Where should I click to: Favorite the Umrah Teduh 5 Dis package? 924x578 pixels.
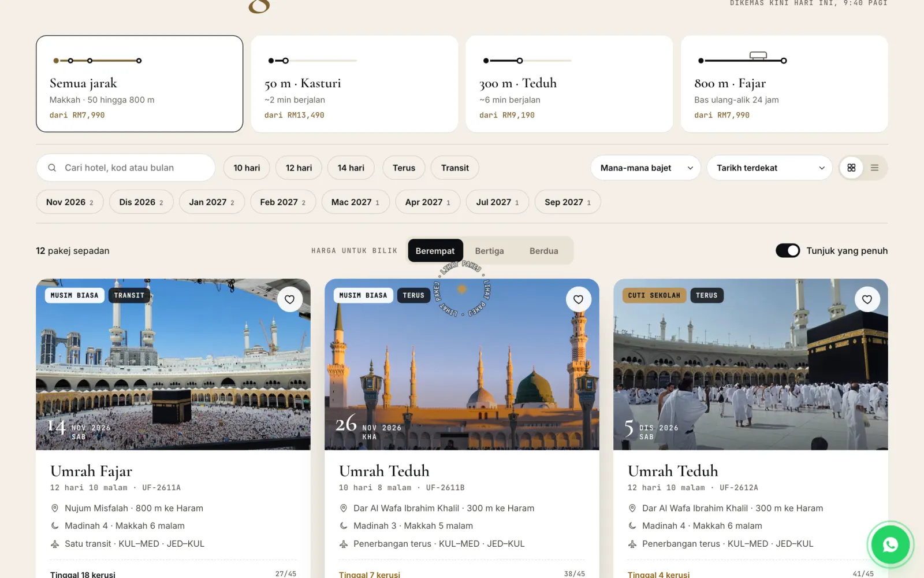tap(867, 299)
